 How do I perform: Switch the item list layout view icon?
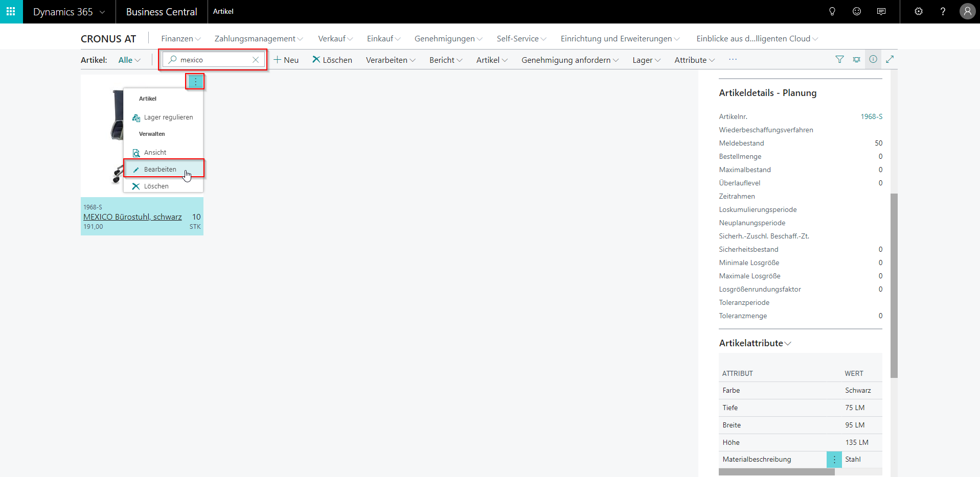(856, 59)
